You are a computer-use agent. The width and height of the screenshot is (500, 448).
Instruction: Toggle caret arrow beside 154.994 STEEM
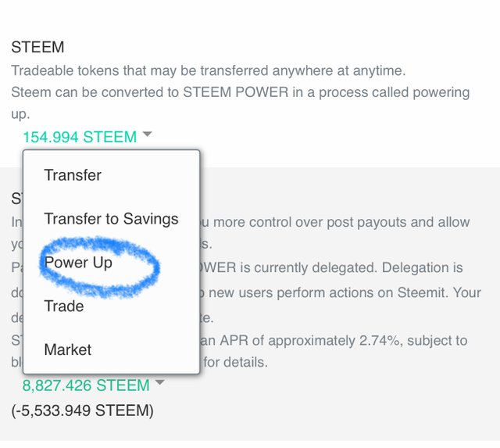pos(148,134)
